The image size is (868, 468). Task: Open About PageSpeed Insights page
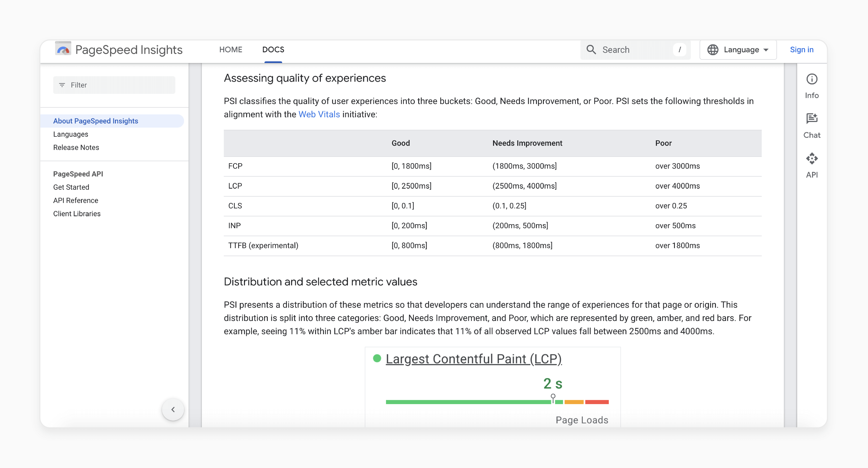click(112, 121)
